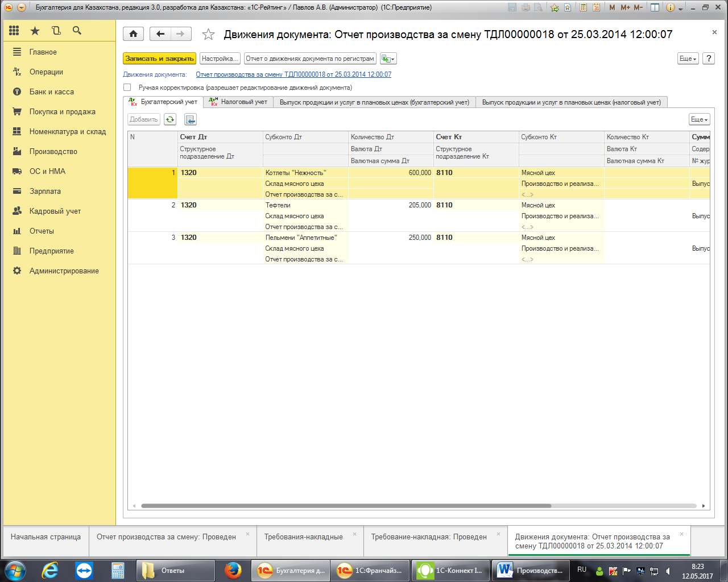Screen dimensions: 728x582
Task: Open planned prices (бухгалтерский учет) tab
Action: (374, 102)
